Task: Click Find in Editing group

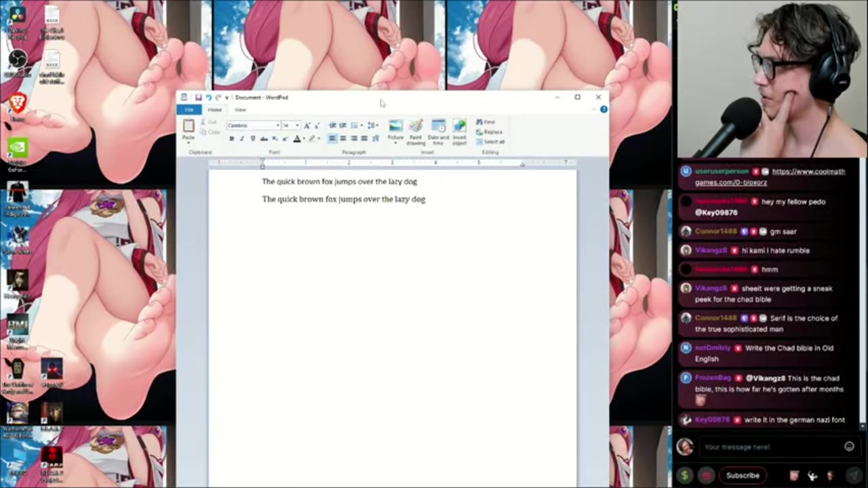Action: pos(486,122)
